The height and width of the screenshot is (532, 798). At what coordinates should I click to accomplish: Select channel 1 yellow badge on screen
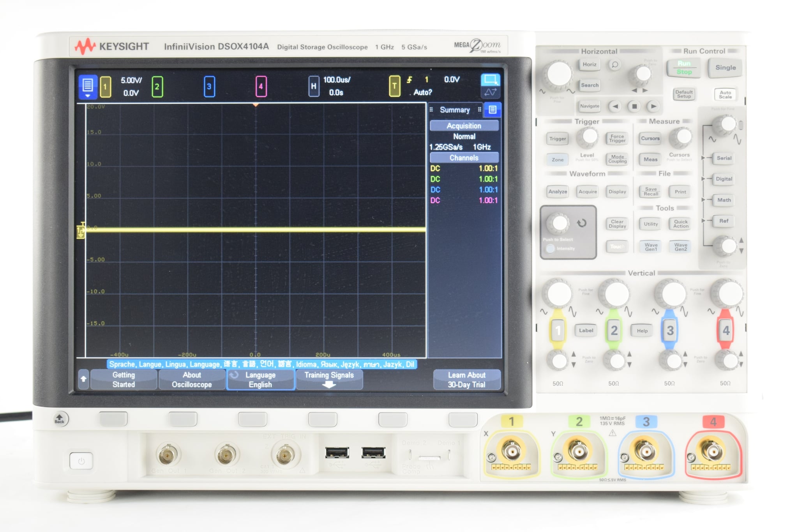point(105,87)
